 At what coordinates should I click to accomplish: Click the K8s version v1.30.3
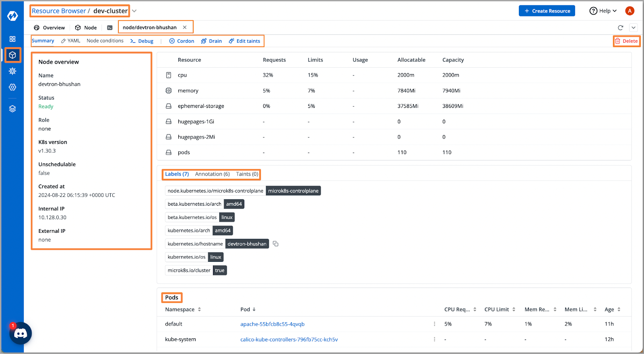tap(47, 151)
